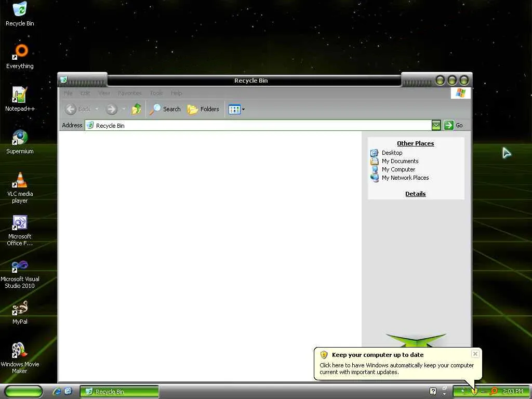Viewport: 532px width, 399px height.
Task: Open the File menu
Action: 68,93
